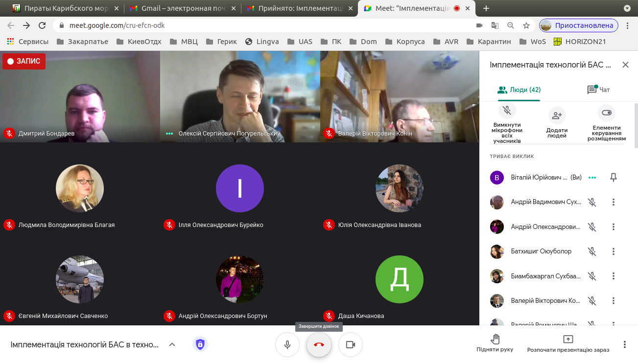
Task: Raise hand with Підняти руку
Action: (x=495, y=343)
